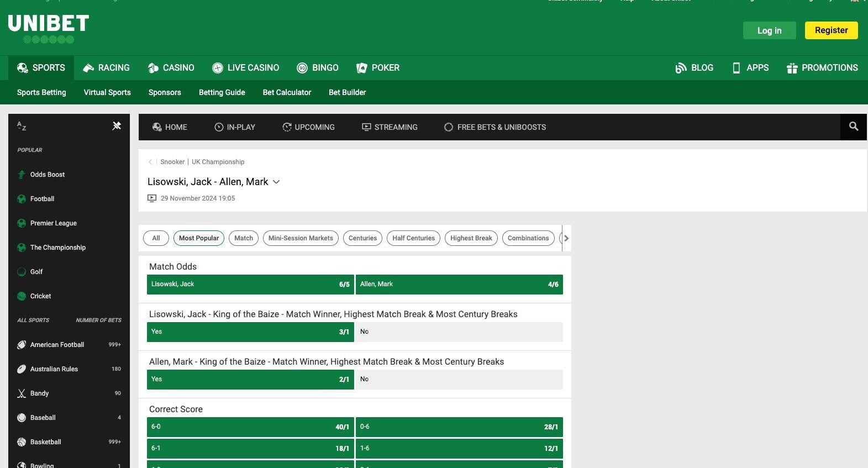Click The Championship icon

pyautogui.click(x=22, y=248)
